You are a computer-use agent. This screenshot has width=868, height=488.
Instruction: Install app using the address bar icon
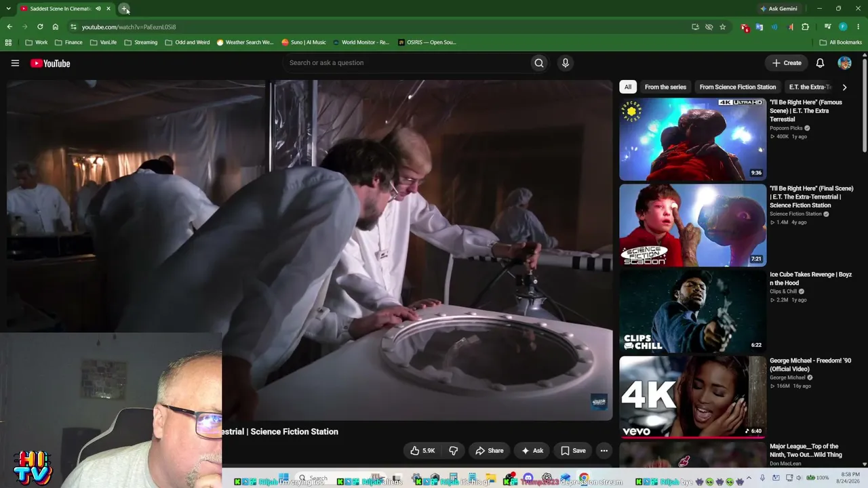pyautogui.click(x=695, y=27)
